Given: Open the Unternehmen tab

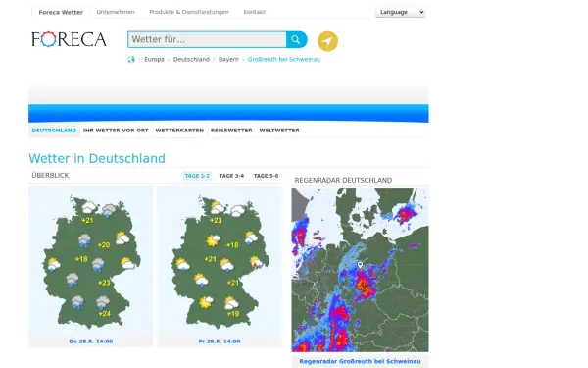Looking at the screenshot, I should (x=116, y=12).
